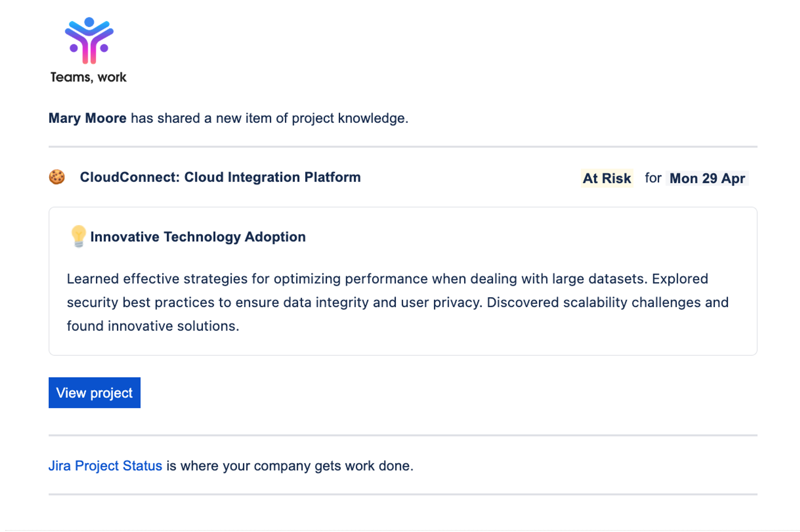Viewport: 800px width, 532px height.
Task: Click the Mary Moore name
Action: tap(87, 118)
